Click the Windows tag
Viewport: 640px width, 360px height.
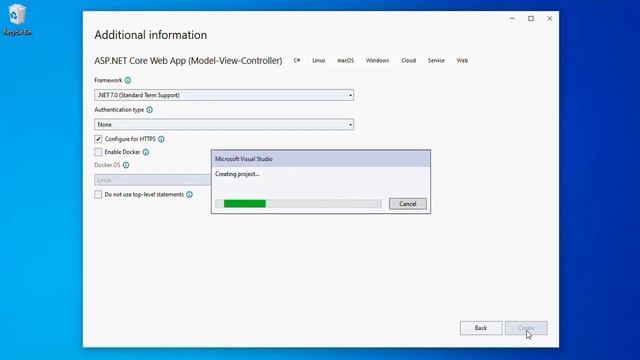378,60
